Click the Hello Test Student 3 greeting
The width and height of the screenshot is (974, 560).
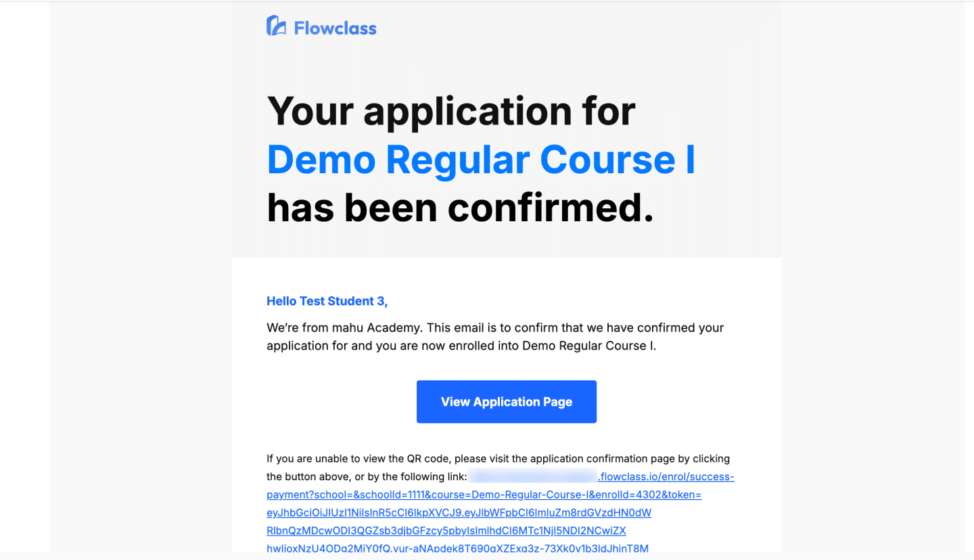click(327, 302)
